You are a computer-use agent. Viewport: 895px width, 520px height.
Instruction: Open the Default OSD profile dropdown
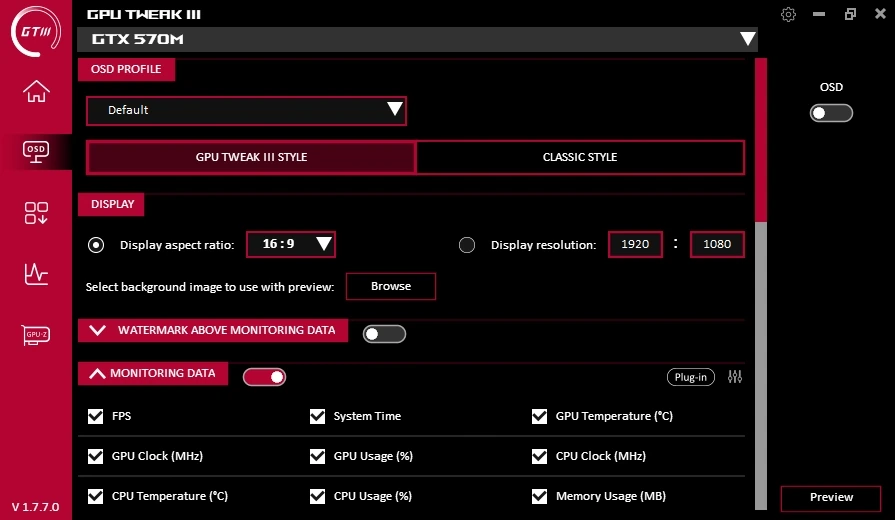coord(246,110)
